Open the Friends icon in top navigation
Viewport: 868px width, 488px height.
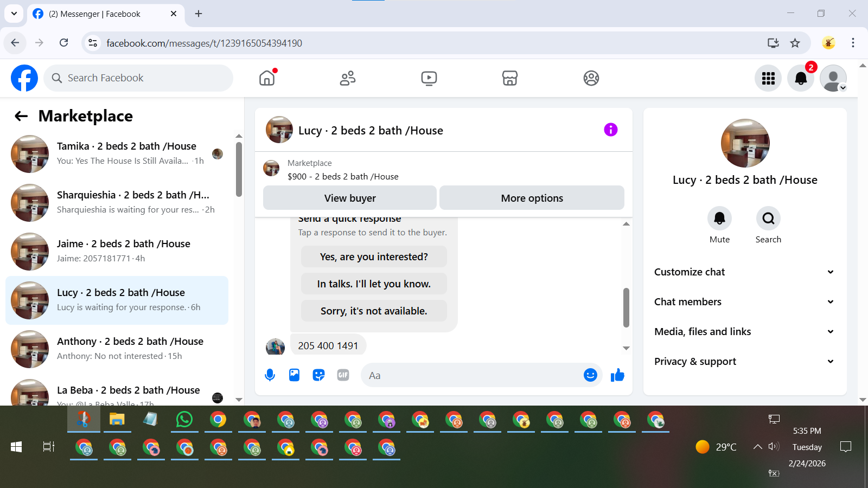[x=348, y=78]
